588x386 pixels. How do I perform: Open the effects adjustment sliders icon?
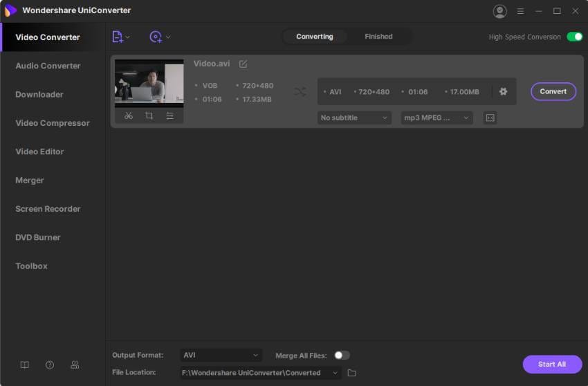coord(170,116)
